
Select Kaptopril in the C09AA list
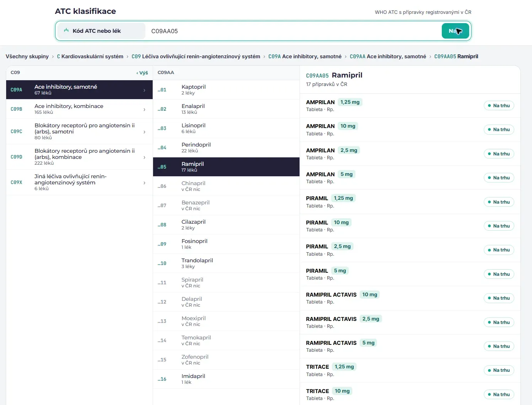pos(226,90)
